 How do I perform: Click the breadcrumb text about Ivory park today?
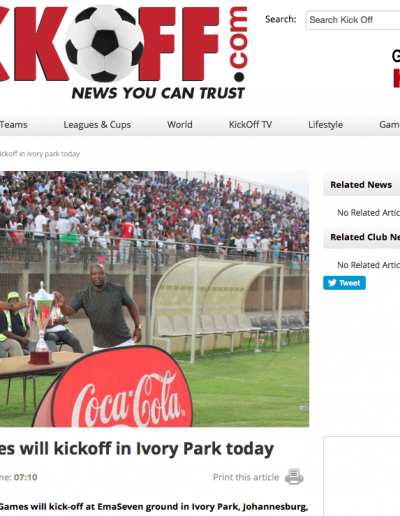coord(40,154)
